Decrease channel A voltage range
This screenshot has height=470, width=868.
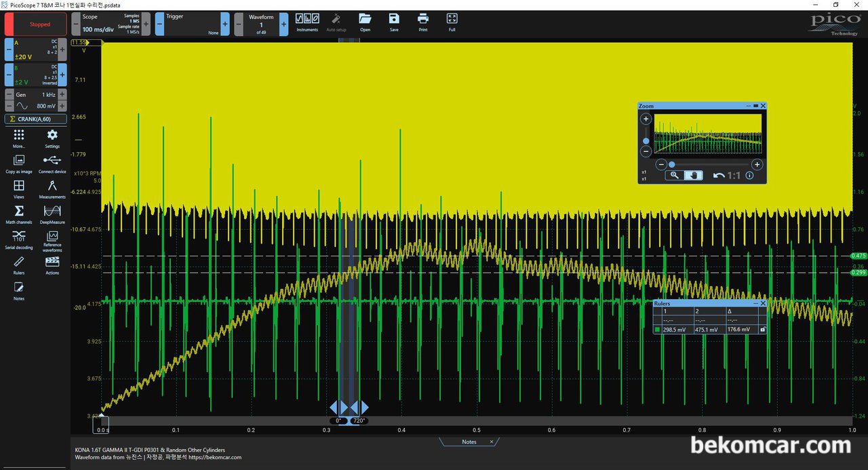click(9, 50)
